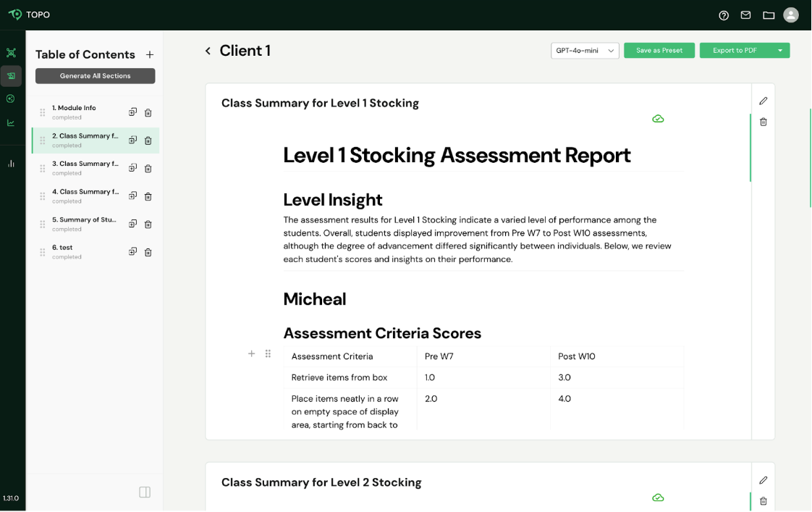
Task: Open the mail inbox icon in the top bar
Action: tap(746, 14)
